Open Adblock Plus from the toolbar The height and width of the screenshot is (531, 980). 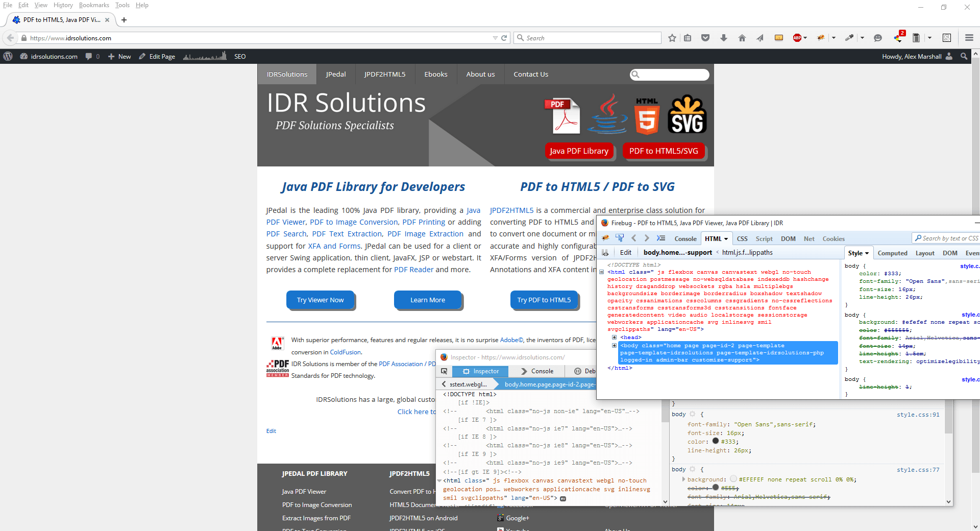(797, 38)
